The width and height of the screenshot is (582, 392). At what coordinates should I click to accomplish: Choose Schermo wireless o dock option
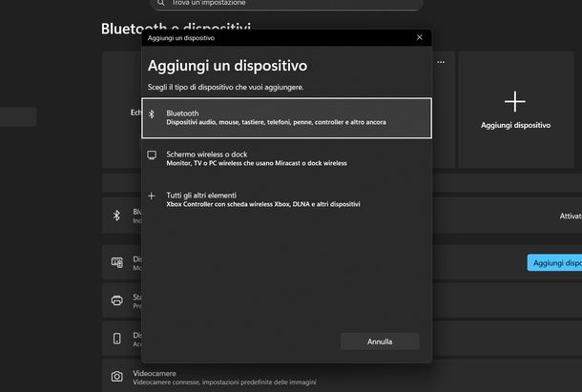pos(286,158)
